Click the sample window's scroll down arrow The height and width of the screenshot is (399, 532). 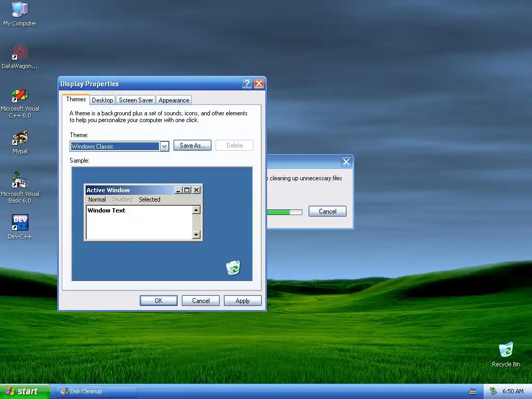pos(196,234)
